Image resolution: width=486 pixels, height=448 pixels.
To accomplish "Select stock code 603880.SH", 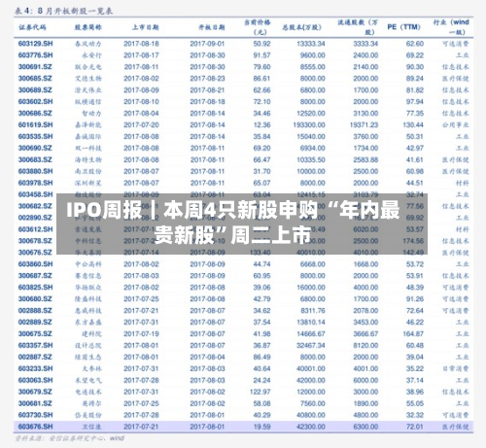I will [35, 171].
